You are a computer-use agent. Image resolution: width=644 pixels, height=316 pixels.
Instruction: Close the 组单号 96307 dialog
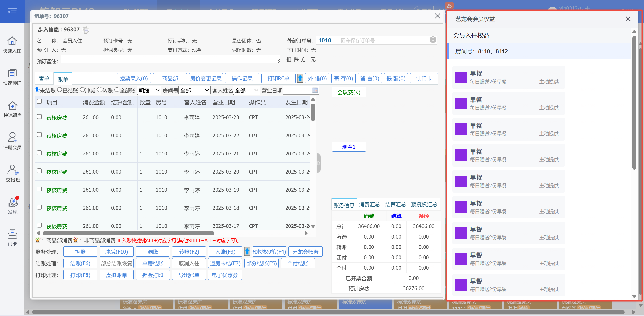pos(437,16)
